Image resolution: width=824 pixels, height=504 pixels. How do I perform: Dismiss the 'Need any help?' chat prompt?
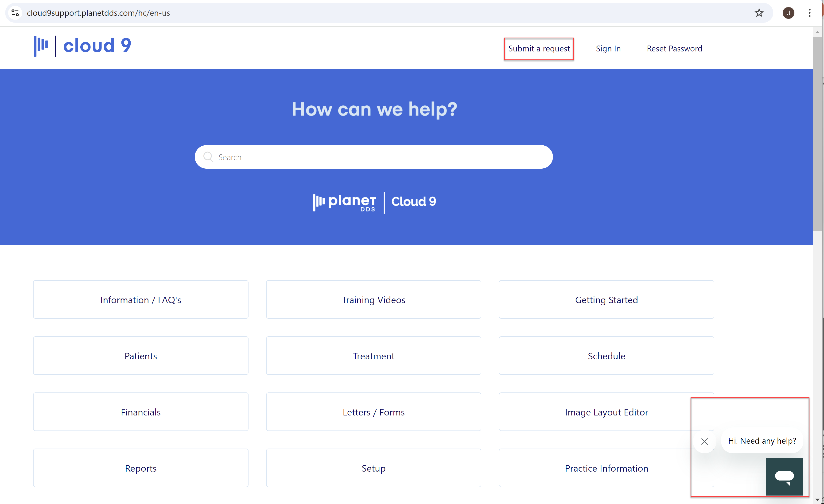click(x=705, y=442)
